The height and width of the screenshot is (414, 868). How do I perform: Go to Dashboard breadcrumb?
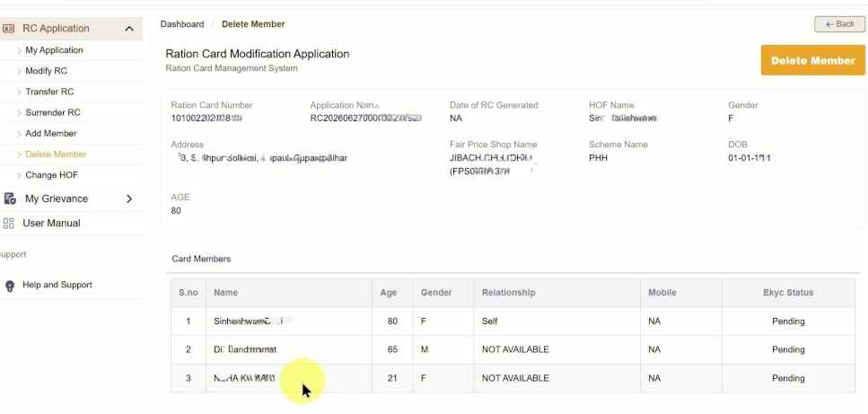point(182,24)
